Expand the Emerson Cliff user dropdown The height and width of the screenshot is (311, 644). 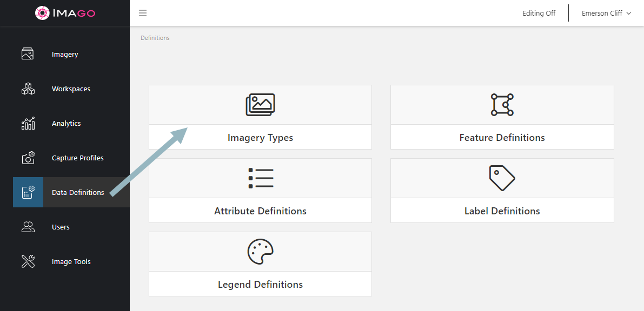click(606, 13)
